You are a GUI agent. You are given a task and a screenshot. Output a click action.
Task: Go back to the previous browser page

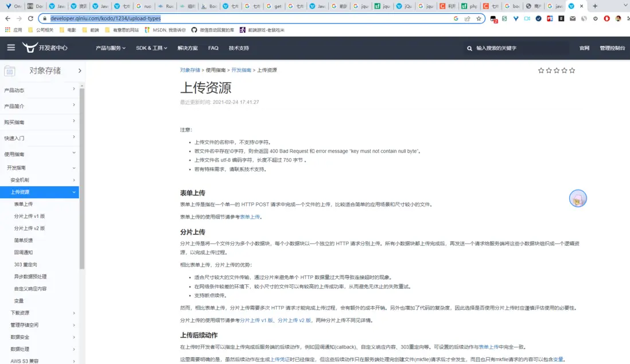[7, 18]
